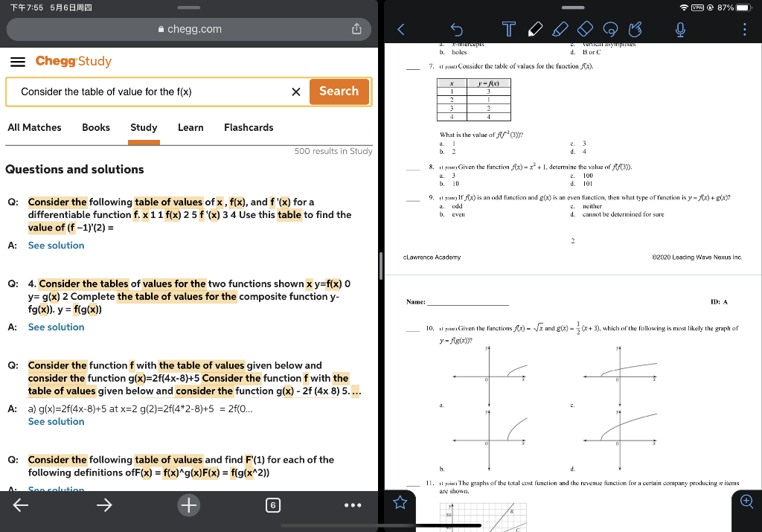The height and width of the screenshot is (532, 762).
Task: Click the question '4. Consider the tables of values'
Action: click(x=189, y=296)
